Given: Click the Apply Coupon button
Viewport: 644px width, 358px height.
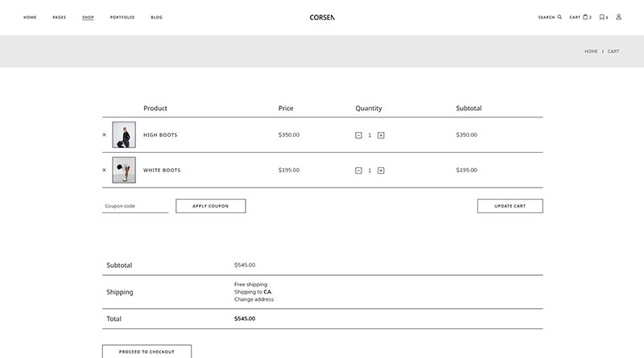Looking at the screenshot, I should pos(210,206).
